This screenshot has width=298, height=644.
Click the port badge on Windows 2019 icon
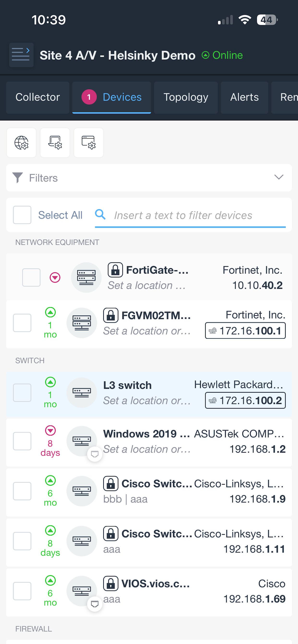click(x=95, y=454)
